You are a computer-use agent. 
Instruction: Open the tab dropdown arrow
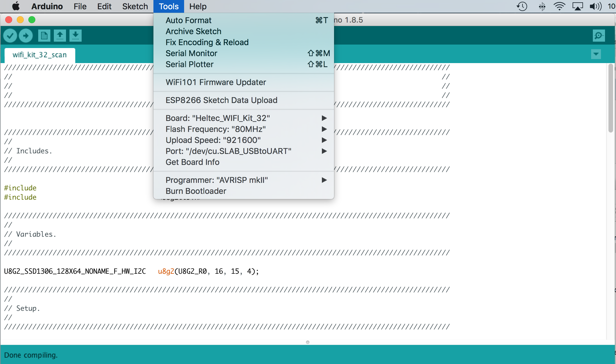[x=596, y=54]
